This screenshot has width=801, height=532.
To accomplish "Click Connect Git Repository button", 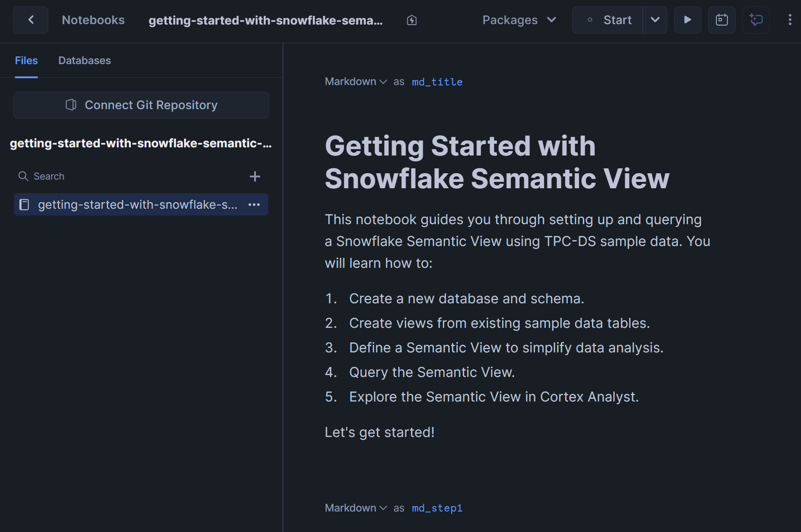I will pyautogui.click(x=141, y=105).
